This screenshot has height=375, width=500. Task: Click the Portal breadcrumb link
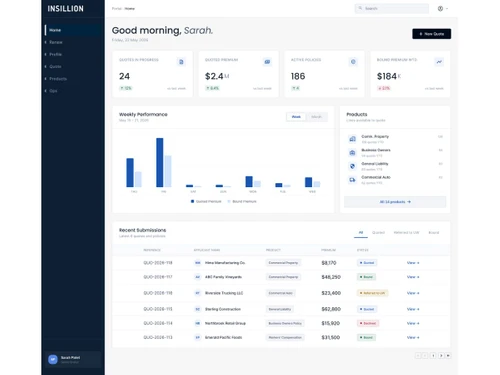point(117,9)
